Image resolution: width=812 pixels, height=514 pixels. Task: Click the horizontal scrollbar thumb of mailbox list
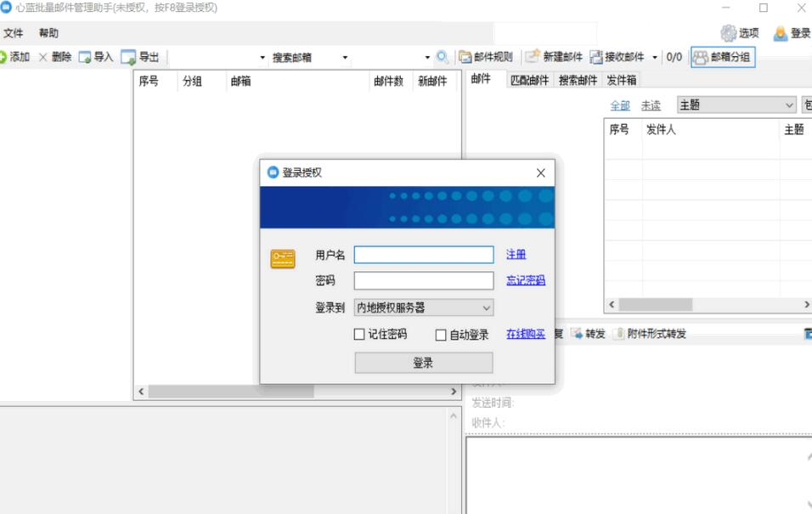231,392
